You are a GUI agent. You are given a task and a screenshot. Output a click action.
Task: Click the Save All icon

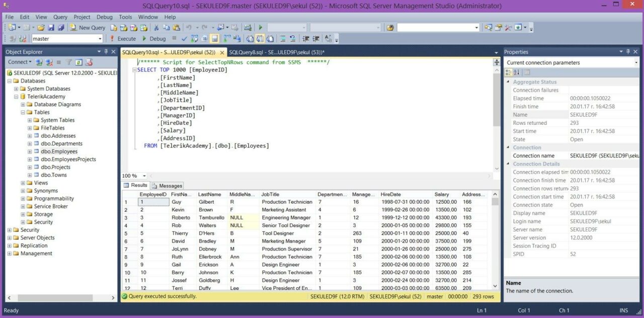point(61,28)
